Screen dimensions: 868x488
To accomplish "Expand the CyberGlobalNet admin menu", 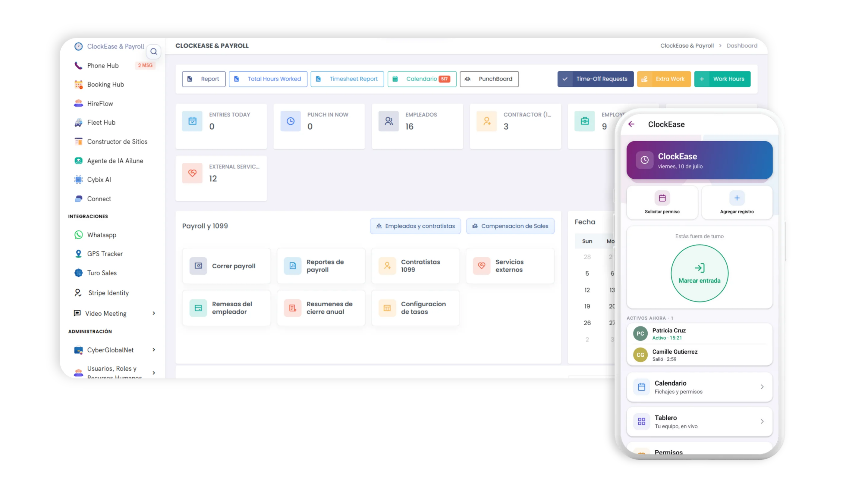I will pos(154,350).
